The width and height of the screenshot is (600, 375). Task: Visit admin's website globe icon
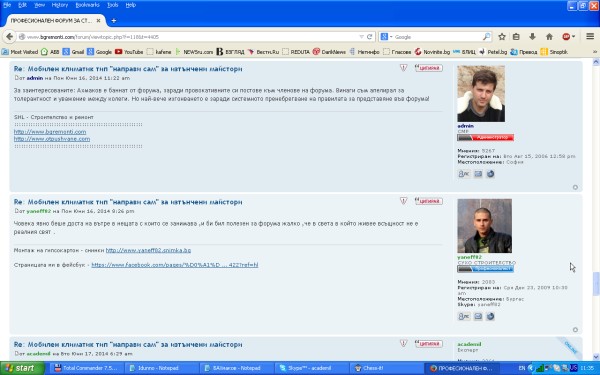[490, 174]
